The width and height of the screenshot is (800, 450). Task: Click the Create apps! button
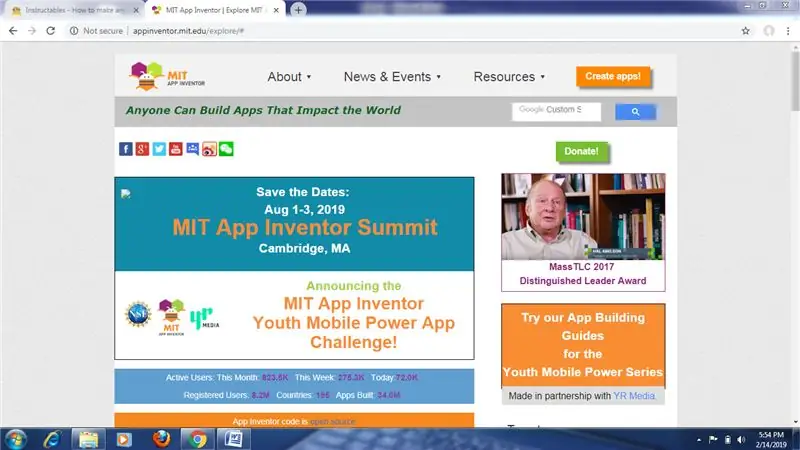pos(613,77)
